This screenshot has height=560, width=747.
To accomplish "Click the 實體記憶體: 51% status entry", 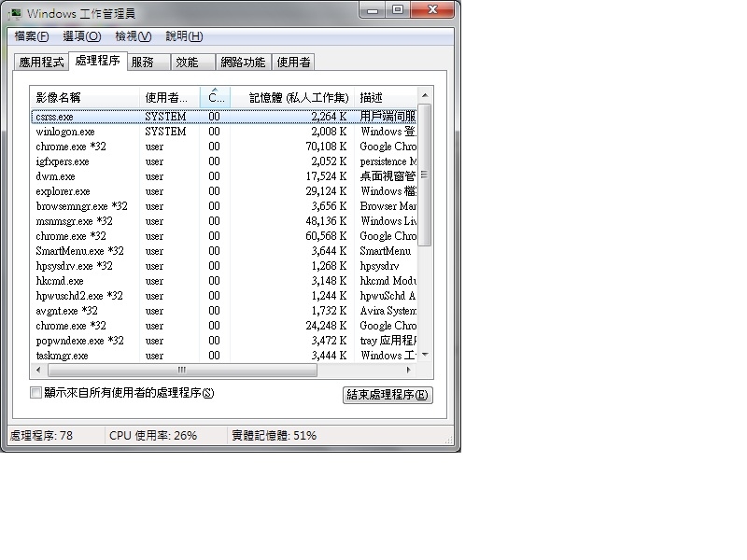I will (x=274, y=436).
